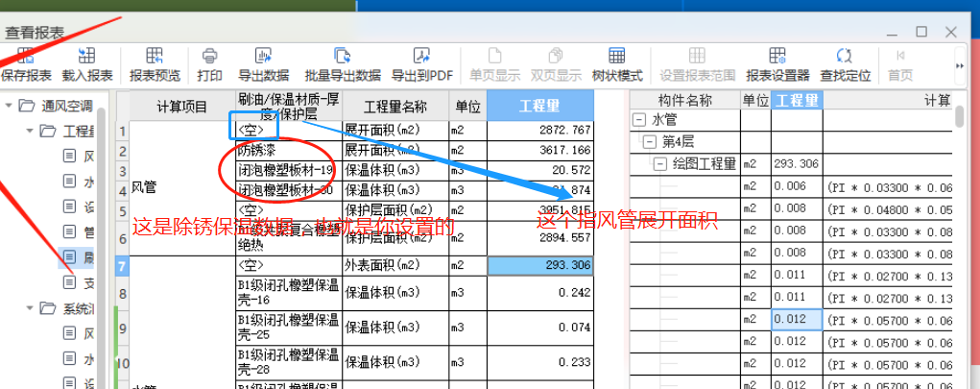Image resolution: width=980 pixels, height=389 pixels.
Task: Collapse the 第4层 node
Action: (x=650, y=141)
